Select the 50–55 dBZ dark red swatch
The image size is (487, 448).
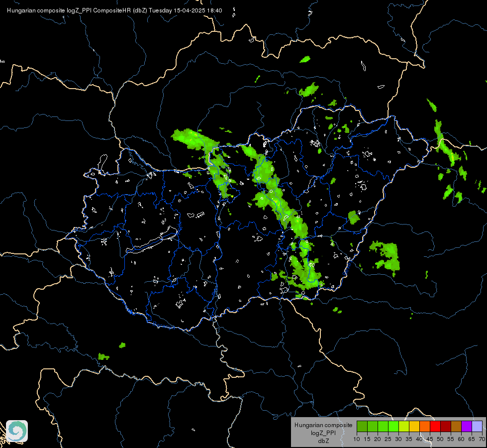pos(446,426)
